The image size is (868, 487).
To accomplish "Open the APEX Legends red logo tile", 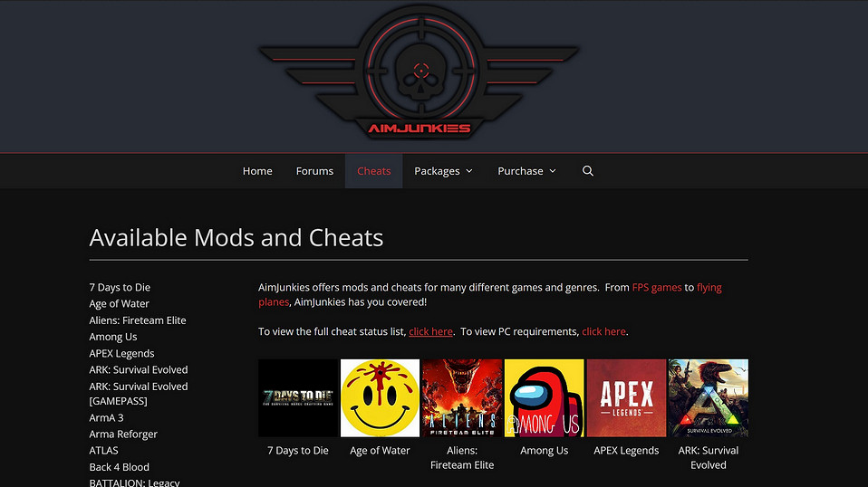I will tap(626, 398).
